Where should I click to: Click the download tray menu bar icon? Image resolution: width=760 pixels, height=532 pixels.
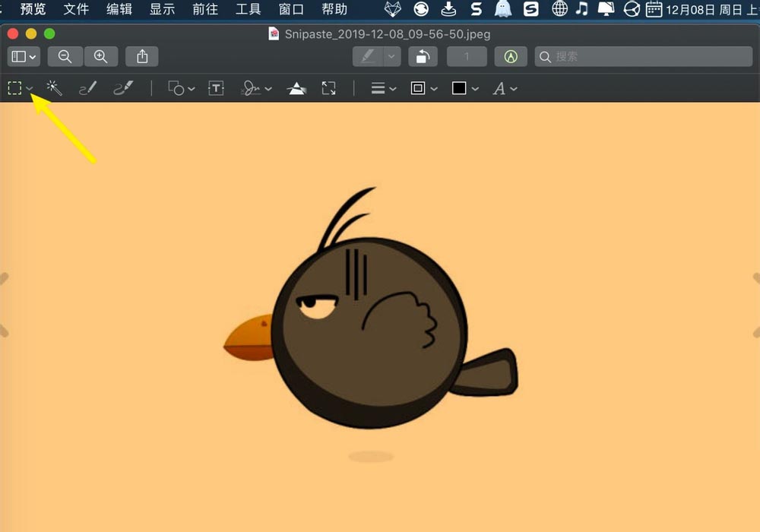coord(449,8)
